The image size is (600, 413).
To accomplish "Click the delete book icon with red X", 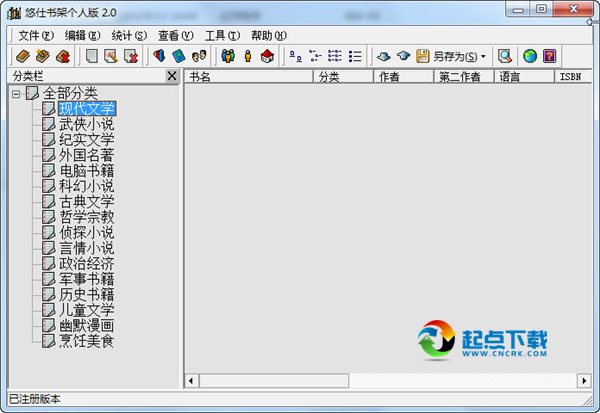I will pyautogui.click(x=63, y=57).
